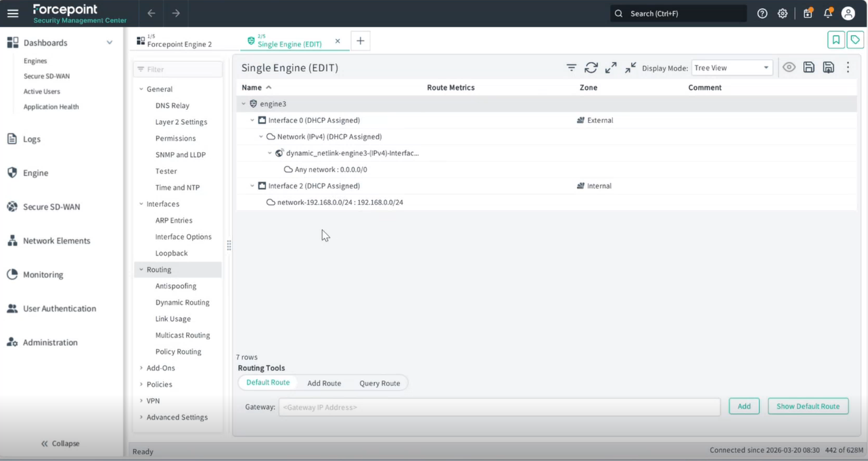
Task: Open Policy Routing settings
Action: 178,352
